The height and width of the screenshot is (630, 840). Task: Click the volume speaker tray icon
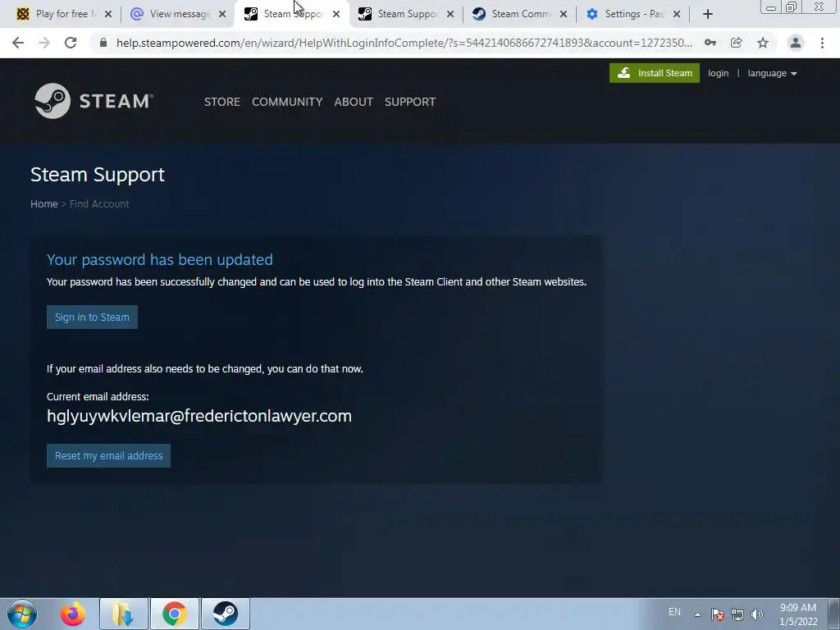tap(756, 614)
